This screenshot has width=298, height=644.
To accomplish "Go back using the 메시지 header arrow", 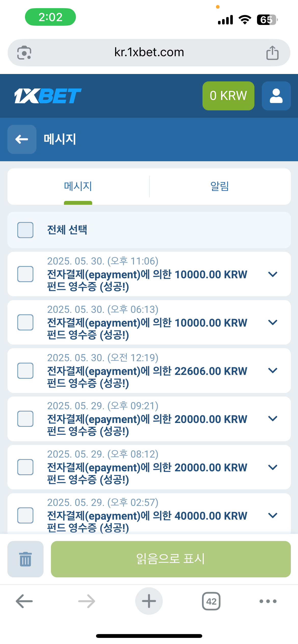I will tap(22, 139).
